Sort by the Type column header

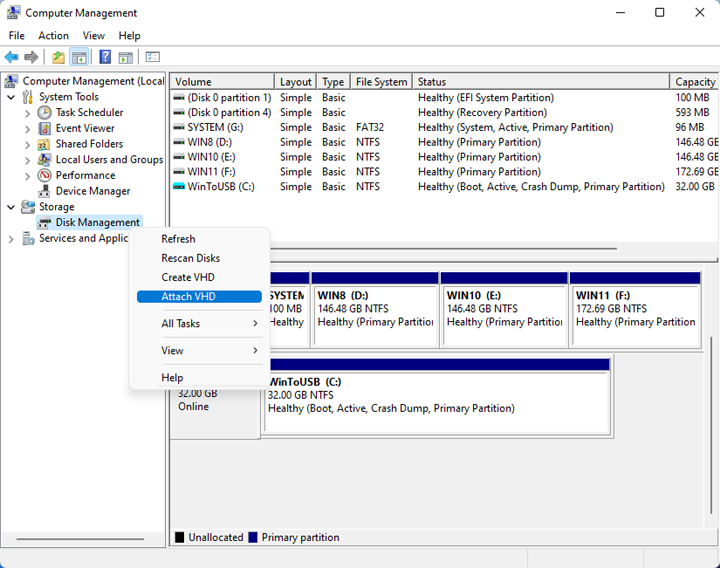point(333,82)
